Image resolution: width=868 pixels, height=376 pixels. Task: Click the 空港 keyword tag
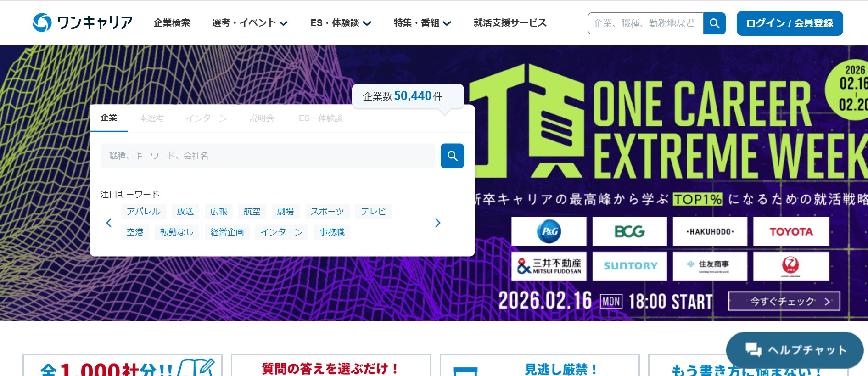coord(135,232)
